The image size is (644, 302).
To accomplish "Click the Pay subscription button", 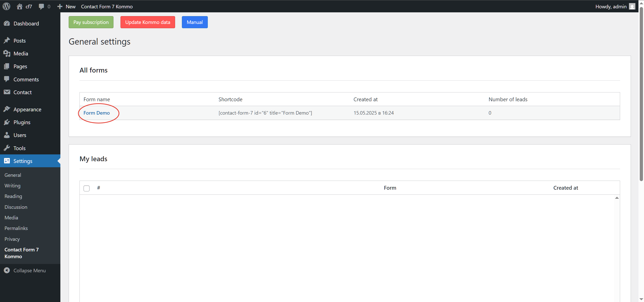I will tap(91, 22).
